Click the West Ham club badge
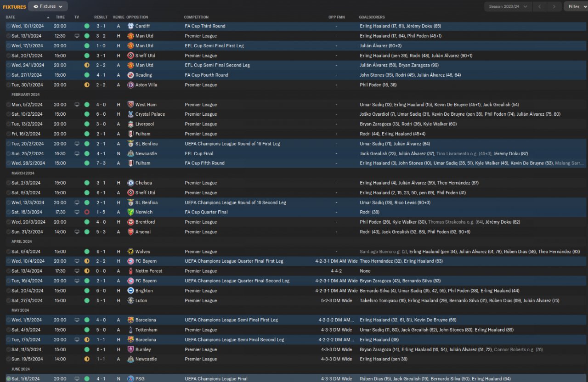 [130, 105]
